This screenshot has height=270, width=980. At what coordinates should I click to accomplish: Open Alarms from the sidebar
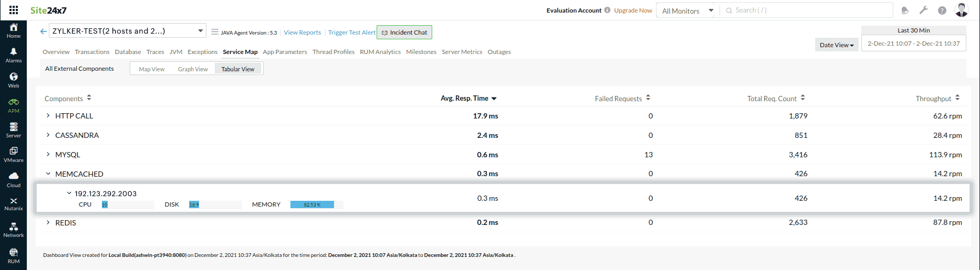tap(14, 55)
